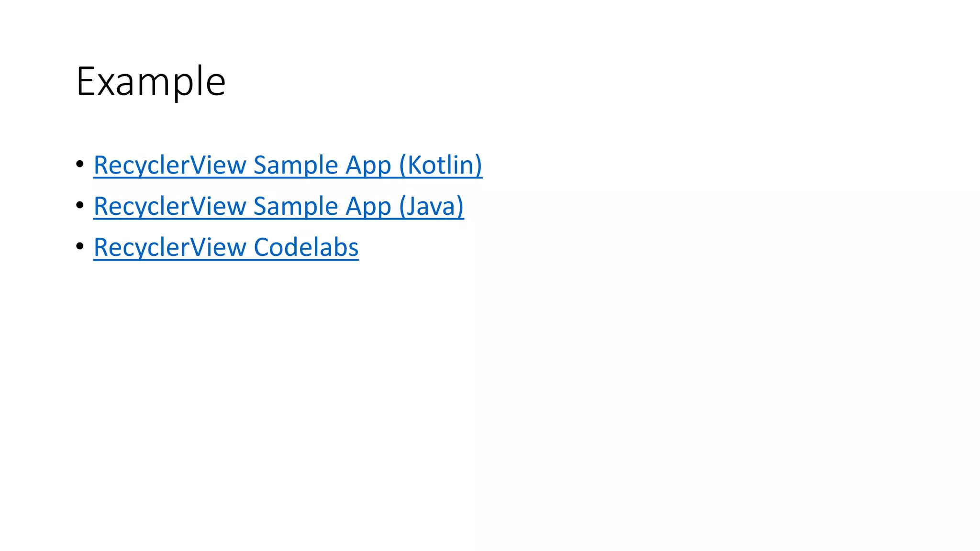This screenshot has width=980, height=551.
Task: Click the underline beneath the Codelabs link
Action: 226,260
